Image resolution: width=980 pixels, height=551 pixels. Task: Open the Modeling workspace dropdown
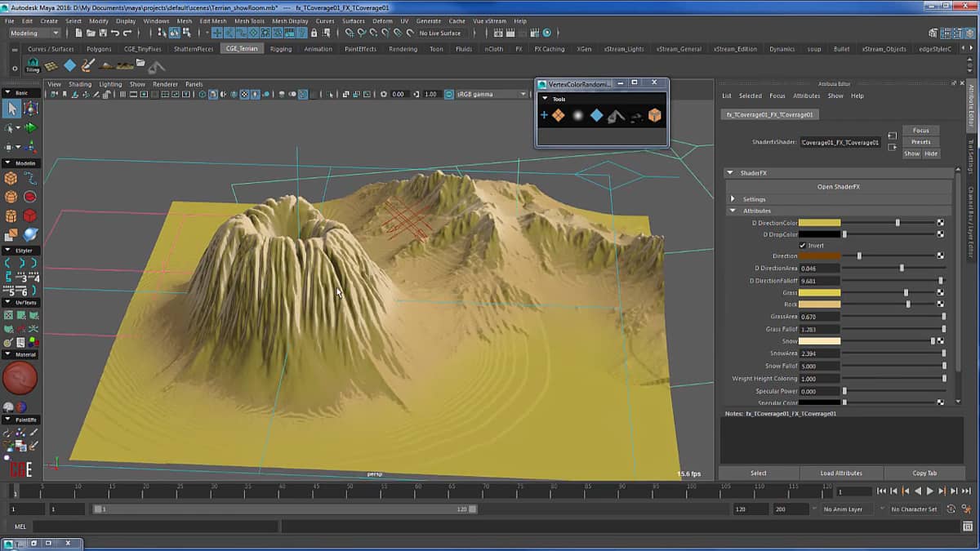pos(34,33)
